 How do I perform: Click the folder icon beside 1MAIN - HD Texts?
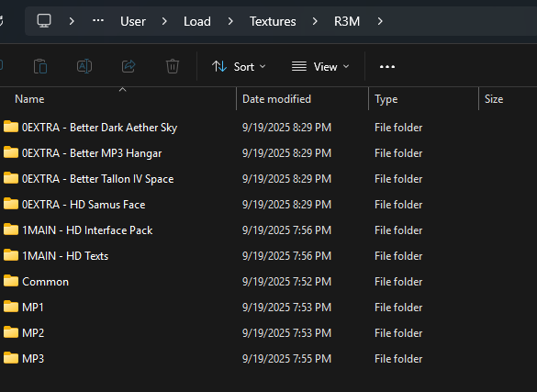click(11, 255)
